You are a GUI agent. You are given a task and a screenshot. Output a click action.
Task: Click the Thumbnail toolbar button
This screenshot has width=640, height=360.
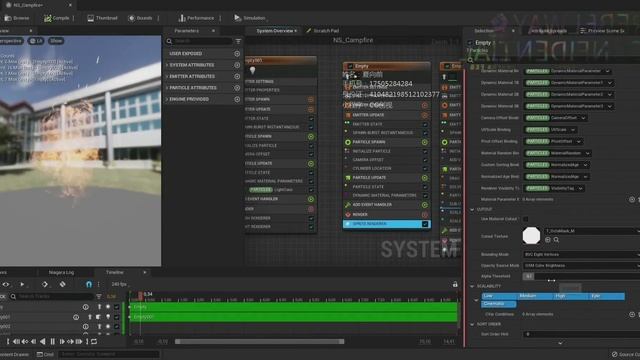click(x=102, y=18)
